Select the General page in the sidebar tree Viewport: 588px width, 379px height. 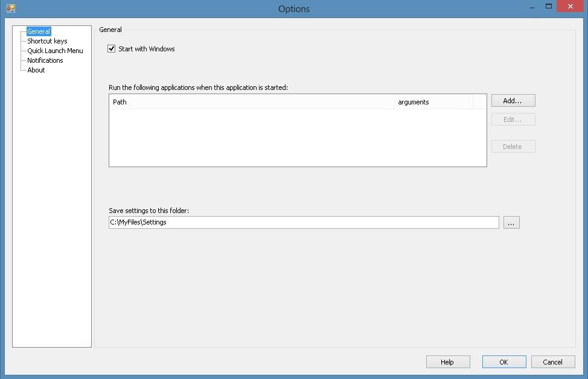[x=38, y=31]
